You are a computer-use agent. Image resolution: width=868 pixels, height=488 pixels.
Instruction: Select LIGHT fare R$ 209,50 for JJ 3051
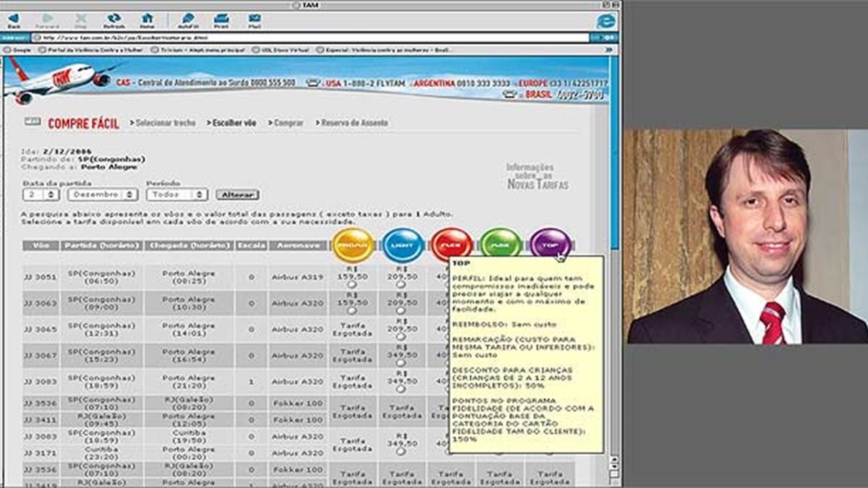(x=401, y=285)
